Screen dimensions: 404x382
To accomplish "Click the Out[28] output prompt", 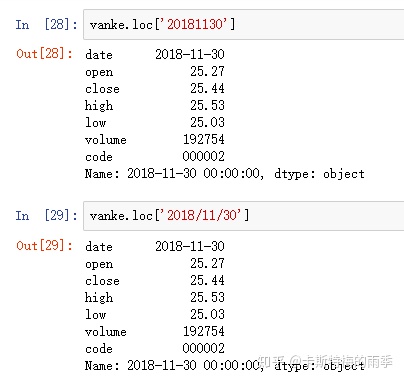I will [x=44, y=54].
